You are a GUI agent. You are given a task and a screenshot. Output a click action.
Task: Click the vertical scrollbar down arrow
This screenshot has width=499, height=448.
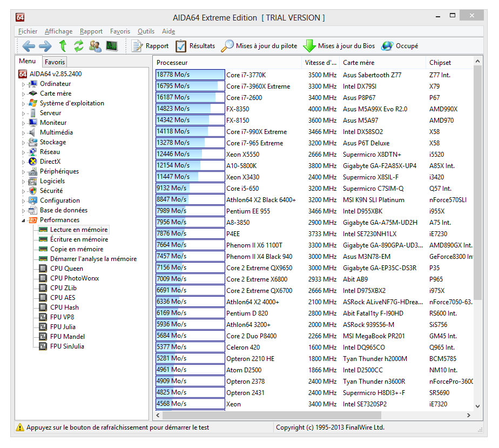click(x=477, y=406)
